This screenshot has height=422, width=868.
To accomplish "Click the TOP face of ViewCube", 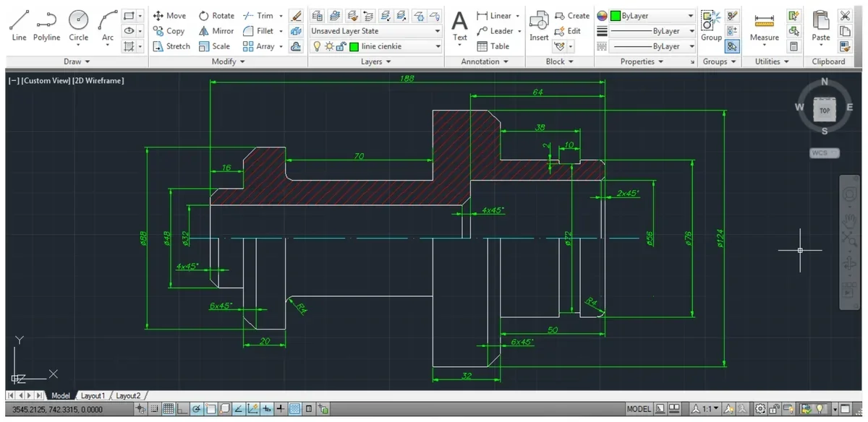I will pyautogui.click(x=825, y=111).
